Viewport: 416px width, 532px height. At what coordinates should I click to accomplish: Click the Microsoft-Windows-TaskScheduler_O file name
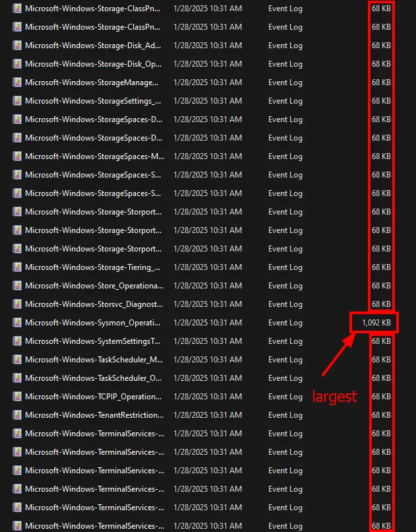pyautogui.click(x=94, y=378)
